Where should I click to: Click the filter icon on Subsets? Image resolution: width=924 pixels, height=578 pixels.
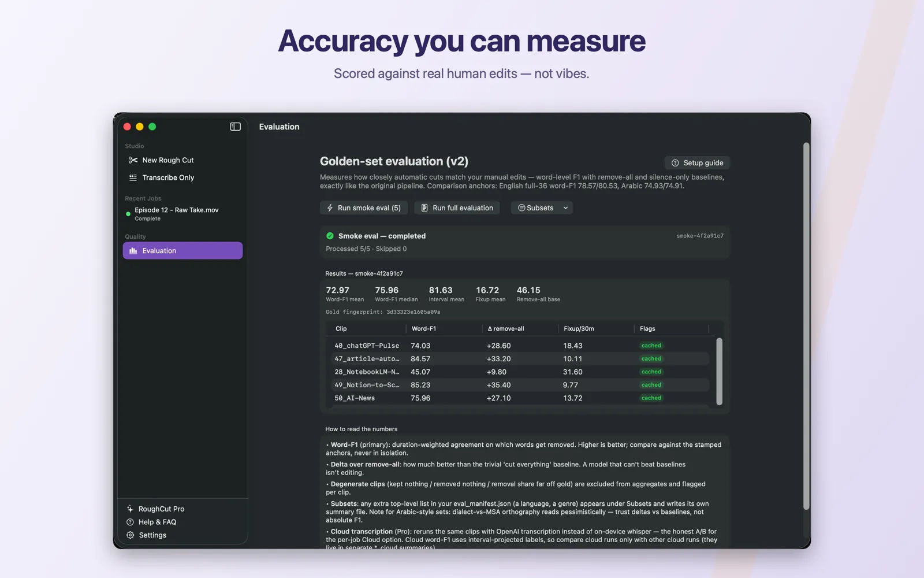coord(521,208)
